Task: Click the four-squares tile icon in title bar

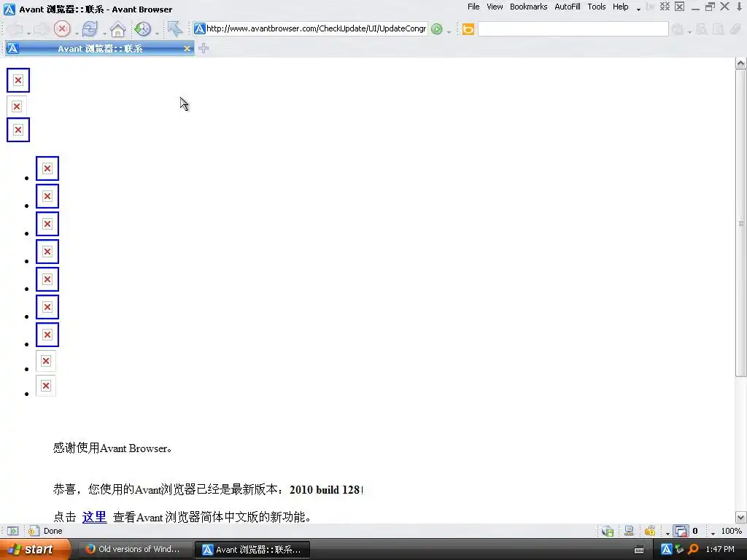Action: [x=665, y=7]
